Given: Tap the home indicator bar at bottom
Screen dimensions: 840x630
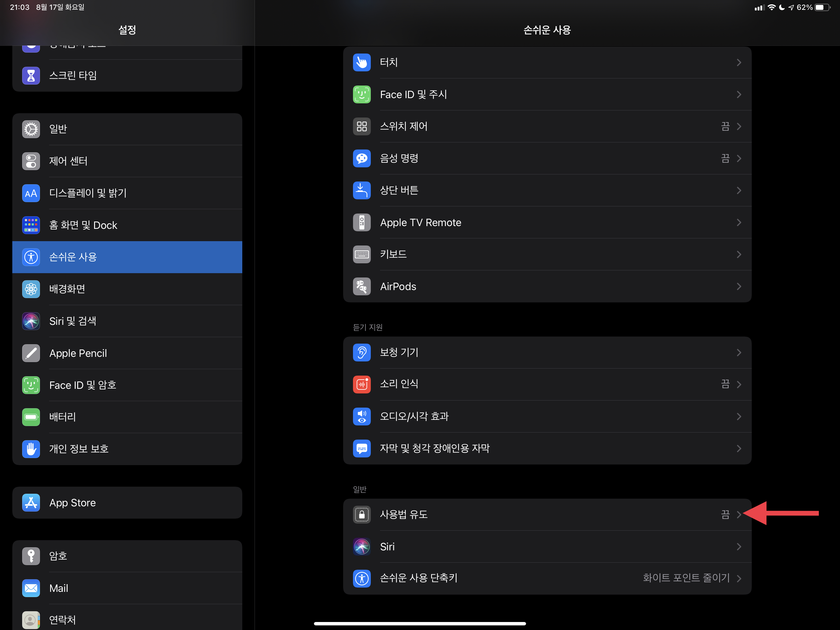Looking at the screenshot, I should coord(420,623).
